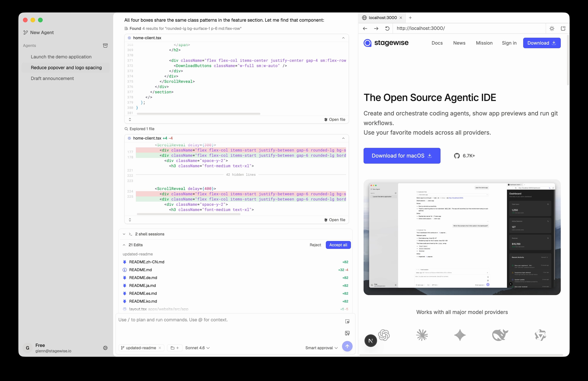The width and height of the screenshot is (588, 381).
Task: Close the localhost:3000 tab
Action: [401, 18]
